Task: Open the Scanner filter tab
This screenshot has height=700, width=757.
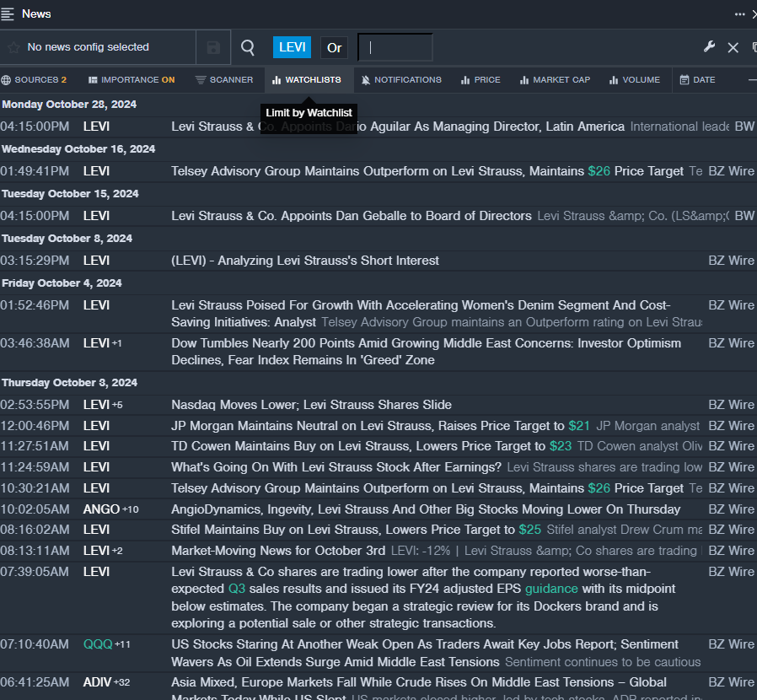Action: click(224, 80)
